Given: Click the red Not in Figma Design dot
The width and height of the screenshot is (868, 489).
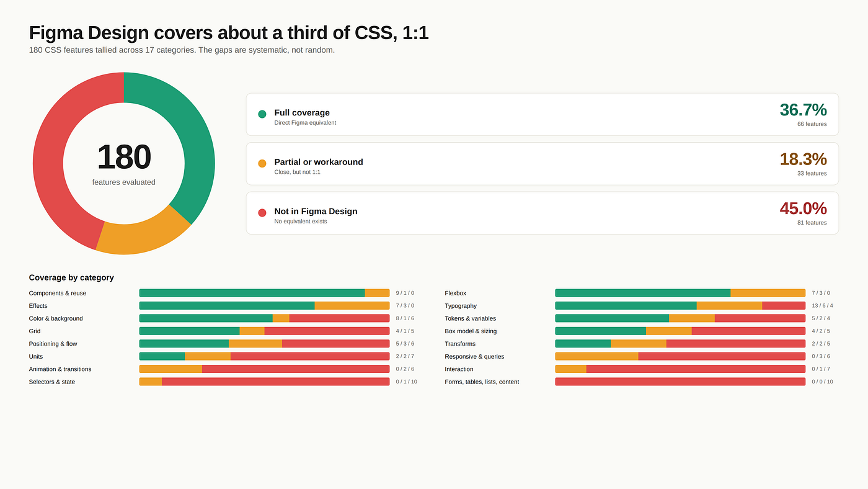Looking at the screenshot, I should (x=262, y=213).
